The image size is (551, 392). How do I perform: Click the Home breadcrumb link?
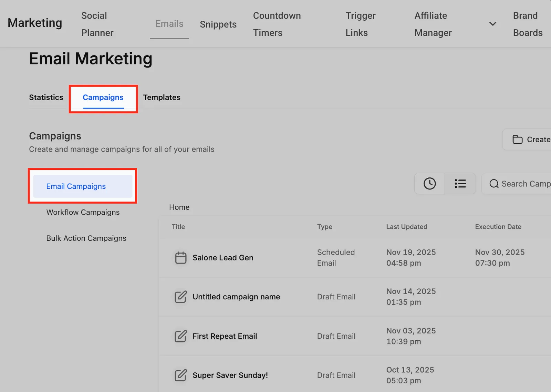click(179, 207)
